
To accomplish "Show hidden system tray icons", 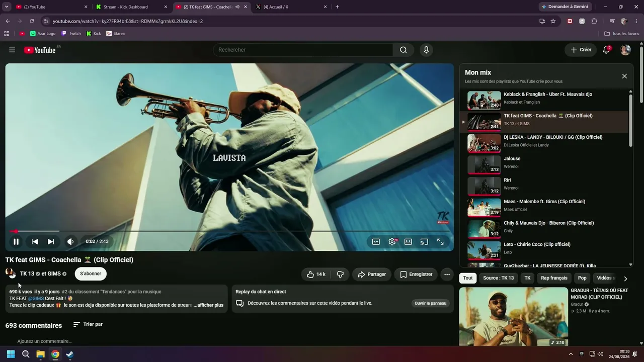I will 571,354.
